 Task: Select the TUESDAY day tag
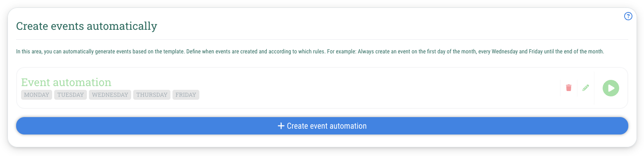coord(70,95)
